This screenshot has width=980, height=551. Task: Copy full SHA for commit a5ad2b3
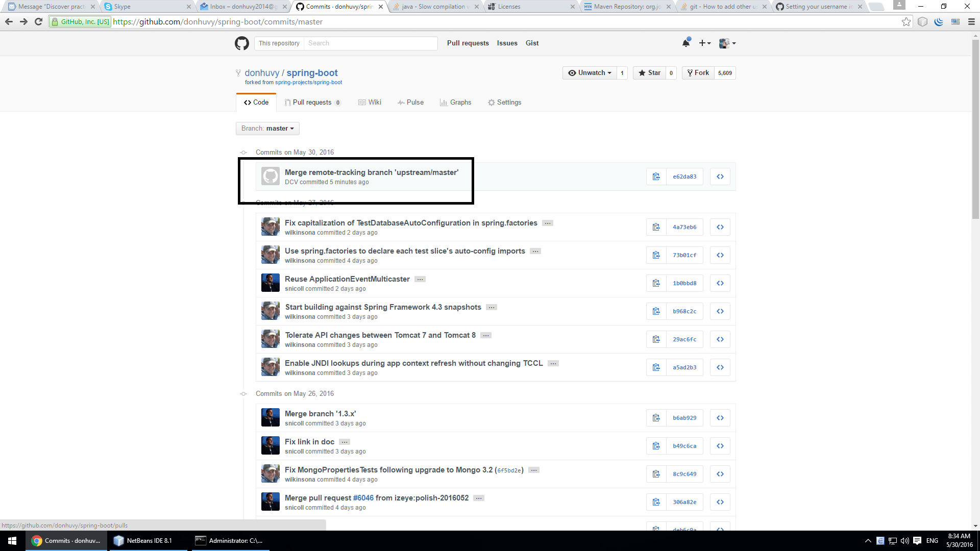click(656, 367)
